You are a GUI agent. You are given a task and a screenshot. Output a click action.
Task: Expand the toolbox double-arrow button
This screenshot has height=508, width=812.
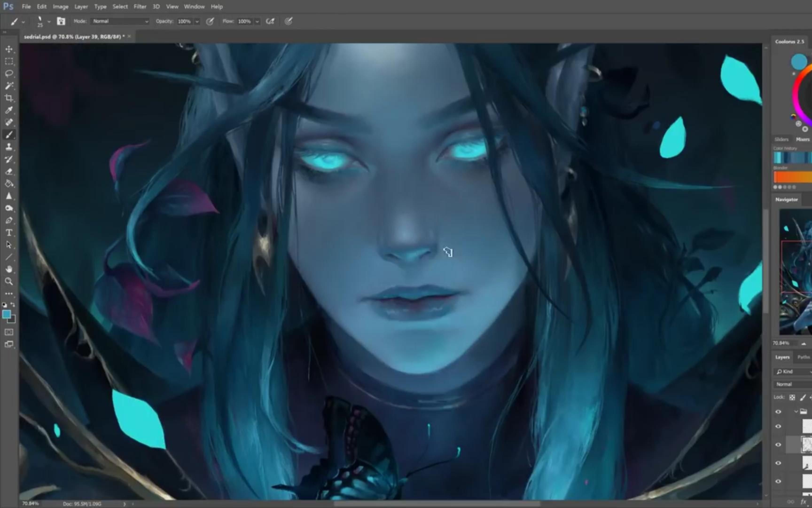4,32
